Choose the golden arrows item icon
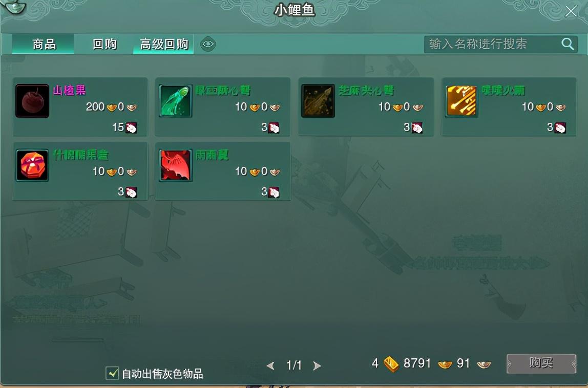 coord(461,101)
